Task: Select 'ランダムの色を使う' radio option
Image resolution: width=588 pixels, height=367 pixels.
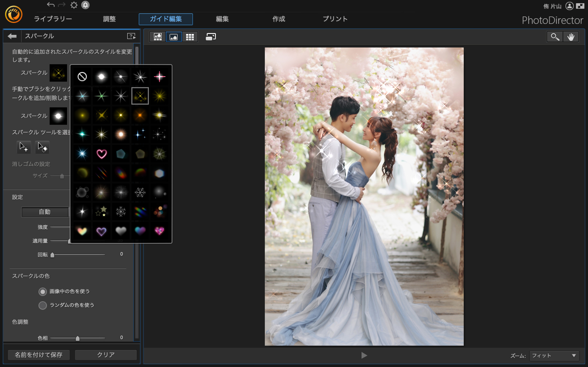Action: click(42, 305)
